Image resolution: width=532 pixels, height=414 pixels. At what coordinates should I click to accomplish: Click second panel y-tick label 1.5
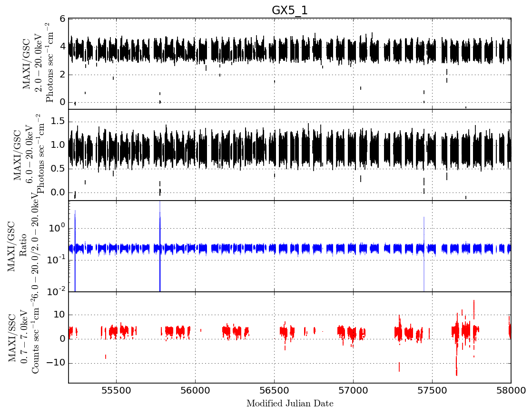coord(57,122)
